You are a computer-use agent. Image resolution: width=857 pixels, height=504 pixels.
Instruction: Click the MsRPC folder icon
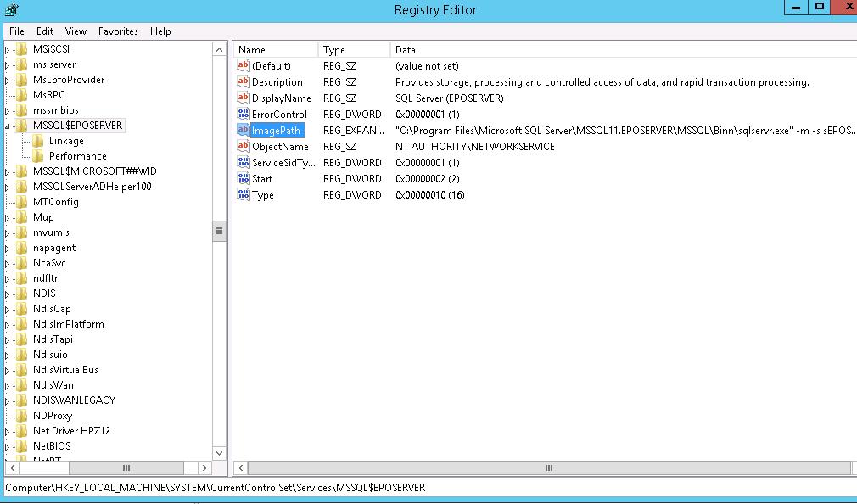click(22, 95)
